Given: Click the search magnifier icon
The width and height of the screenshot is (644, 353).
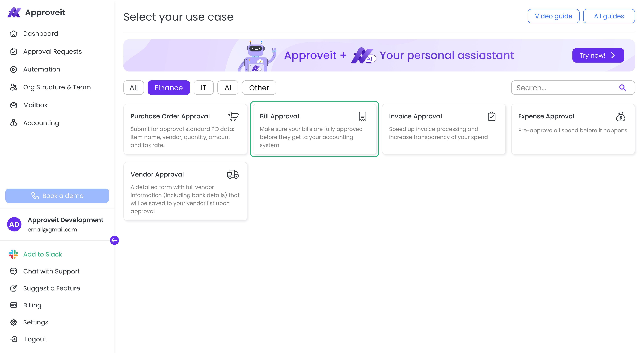Looking at the screenshot, I should [x=623, y=87].
